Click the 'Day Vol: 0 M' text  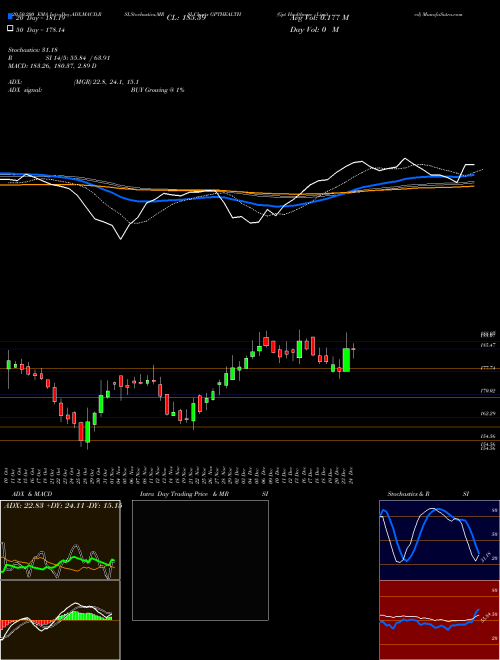click(314, 30)
